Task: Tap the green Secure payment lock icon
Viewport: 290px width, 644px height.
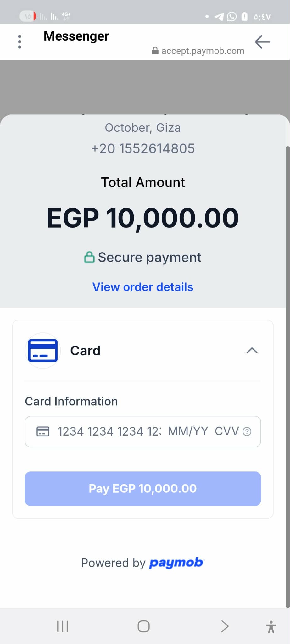Action: pyautogui.click(x=89, y=257)
